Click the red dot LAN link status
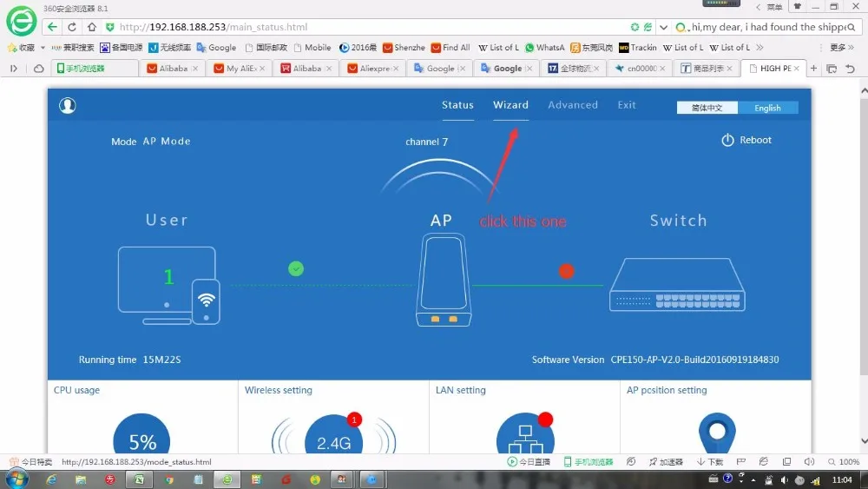The width and height of the screenshot is (868, 489). 566,271
